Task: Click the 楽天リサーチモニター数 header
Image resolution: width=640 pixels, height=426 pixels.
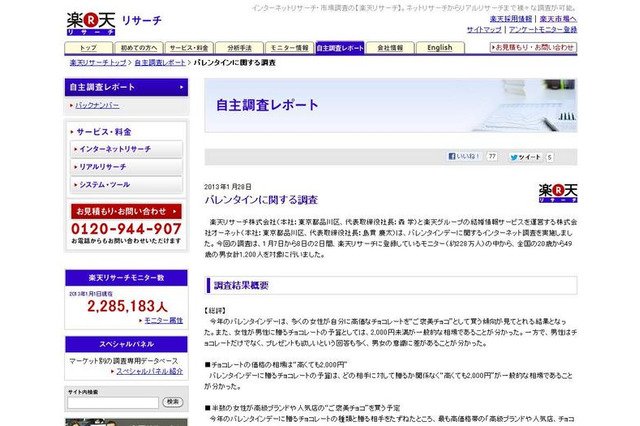Action: click(127, 278)
